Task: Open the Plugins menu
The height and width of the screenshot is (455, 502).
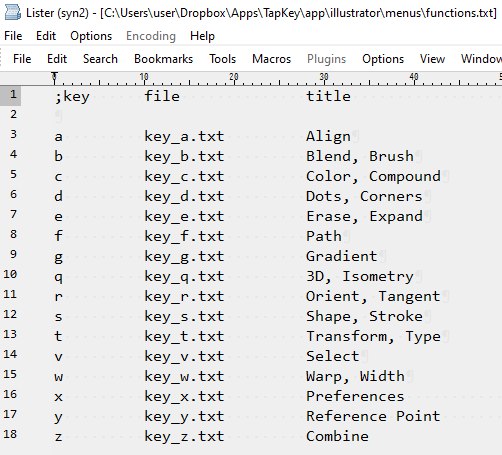Action: point(326,59)
